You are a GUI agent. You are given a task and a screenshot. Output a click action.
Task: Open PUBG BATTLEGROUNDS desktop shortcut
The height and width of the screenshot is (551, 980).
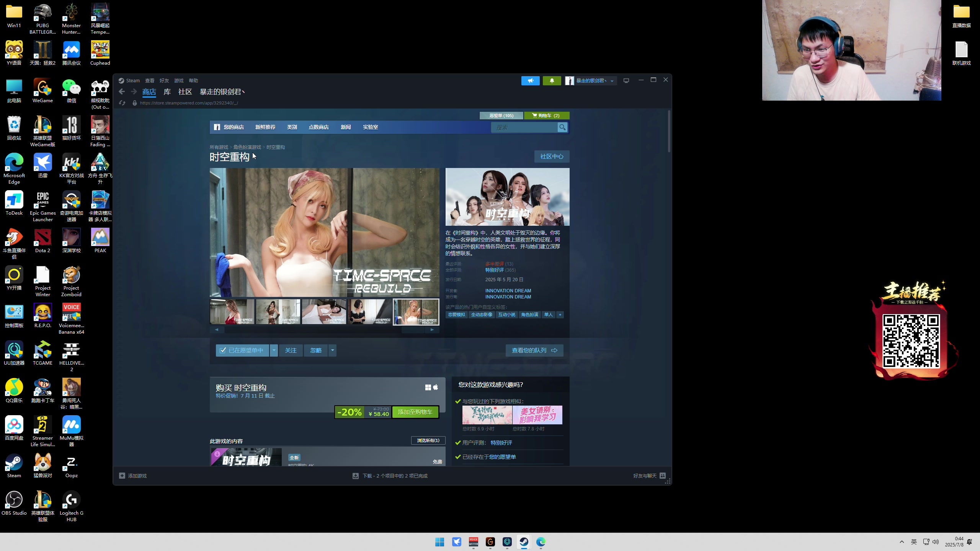click(42, 19)
